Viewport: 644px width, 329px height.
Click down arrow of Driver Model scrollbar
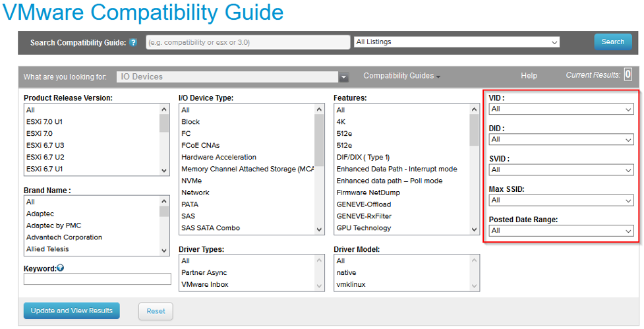click(x=475, y=286)
